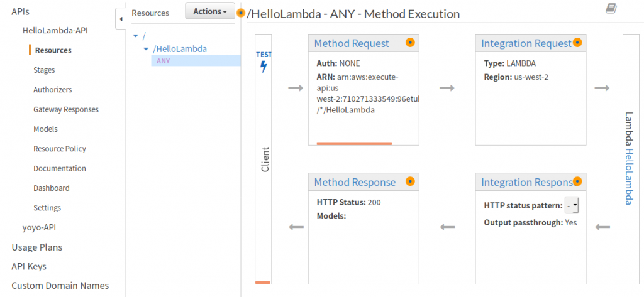Click the Test lightning bolt icon
The image size is (644, 297).
click(x=264, y=66)
